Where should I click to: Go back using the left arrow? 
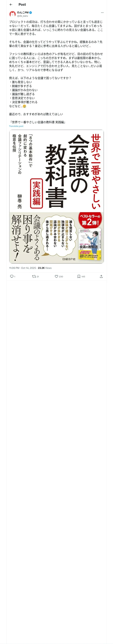pyautogui.click(x=11, y=5)
